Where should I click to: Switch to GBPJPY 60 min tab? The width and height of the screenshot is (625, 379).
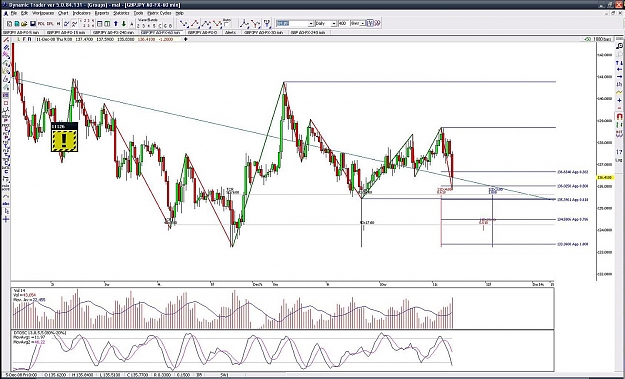click(x=161, y=32)
